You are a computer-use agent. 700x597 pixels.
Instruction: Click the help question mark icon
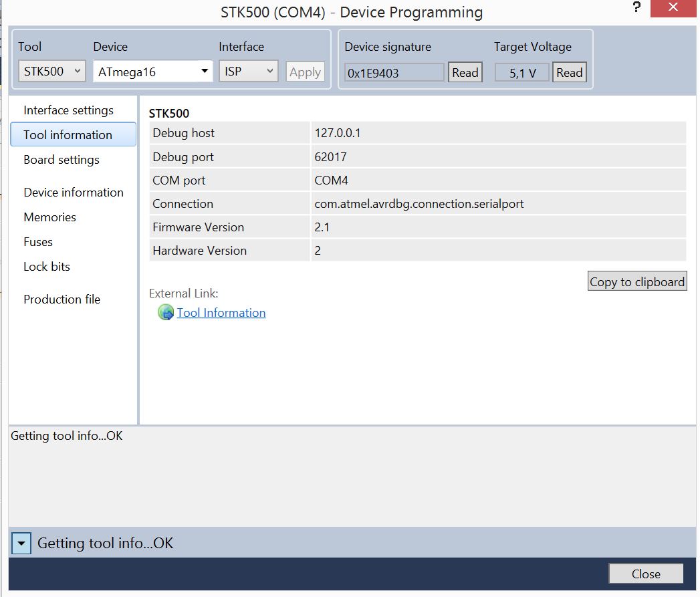(636, 7)
